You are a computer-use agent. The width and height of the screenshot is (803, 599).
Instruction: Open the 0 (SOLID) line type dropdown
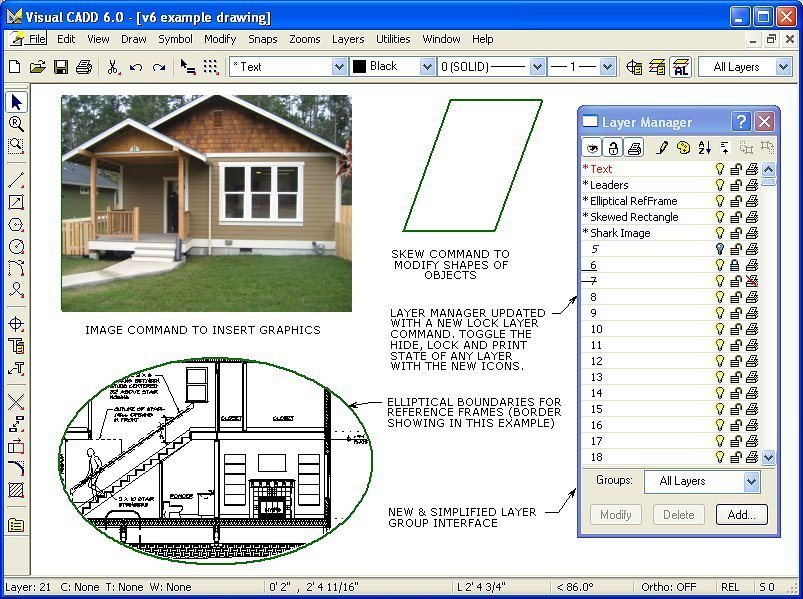pyautogui.click(x=537, y=67)
